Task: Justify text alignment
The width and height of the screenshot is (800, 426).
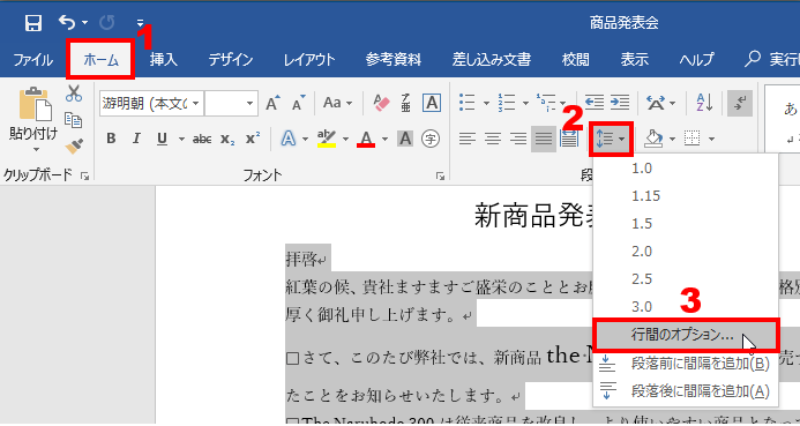Action: click(x=543, y=138)
